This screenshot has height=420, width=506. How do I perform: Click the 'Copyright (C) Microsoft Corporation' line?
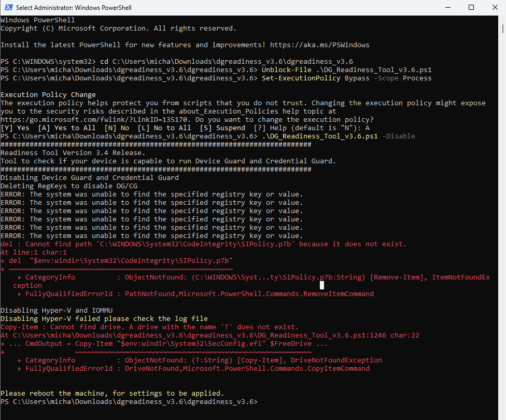click(118, 29)
